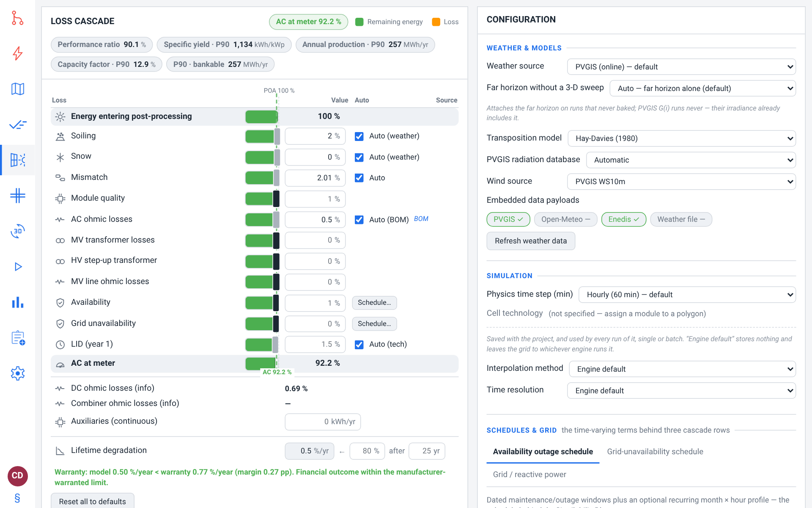Open the 3D view sidebar icon
The width and height of the screenshot is (812, 508).
point(17,231)
